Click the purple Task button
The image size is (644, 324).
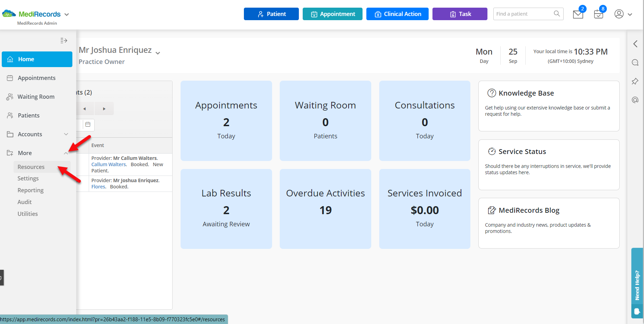click(x=460, y=14)
